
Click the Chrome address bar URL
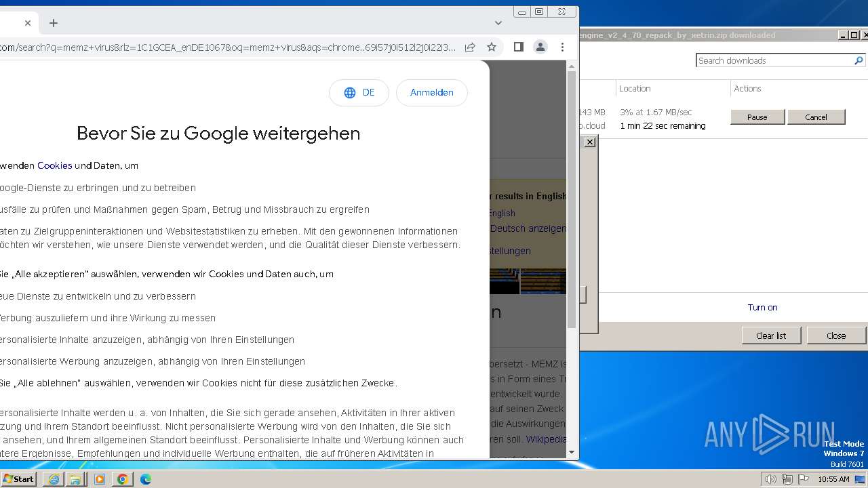228,47
